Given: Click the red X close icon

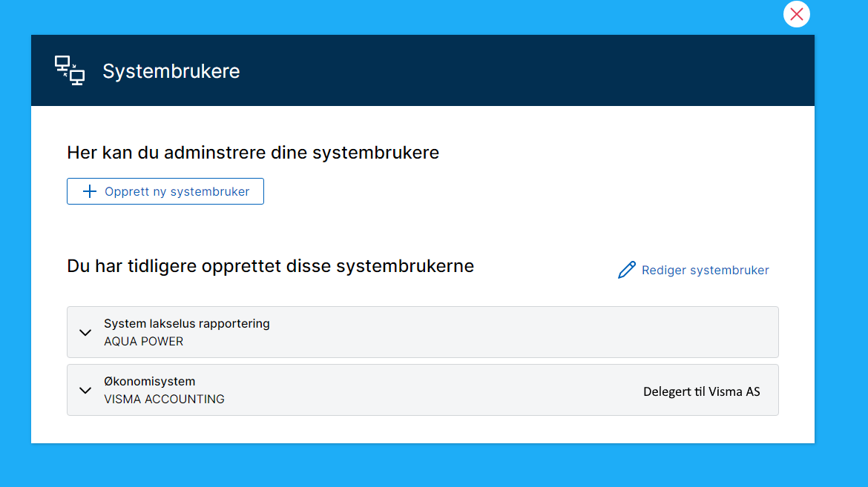Looking at the screenshot, I should pyautogui.click(x=796, y=14).
